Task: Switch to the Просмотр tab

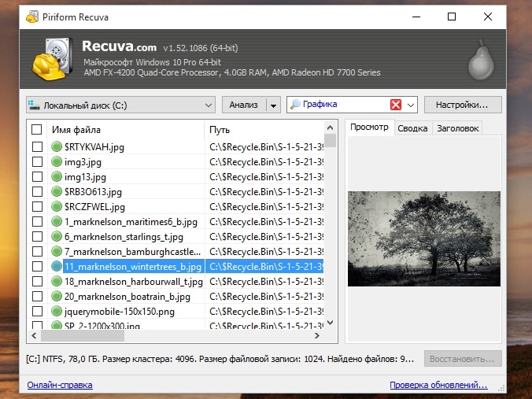Action: [369, 127]
